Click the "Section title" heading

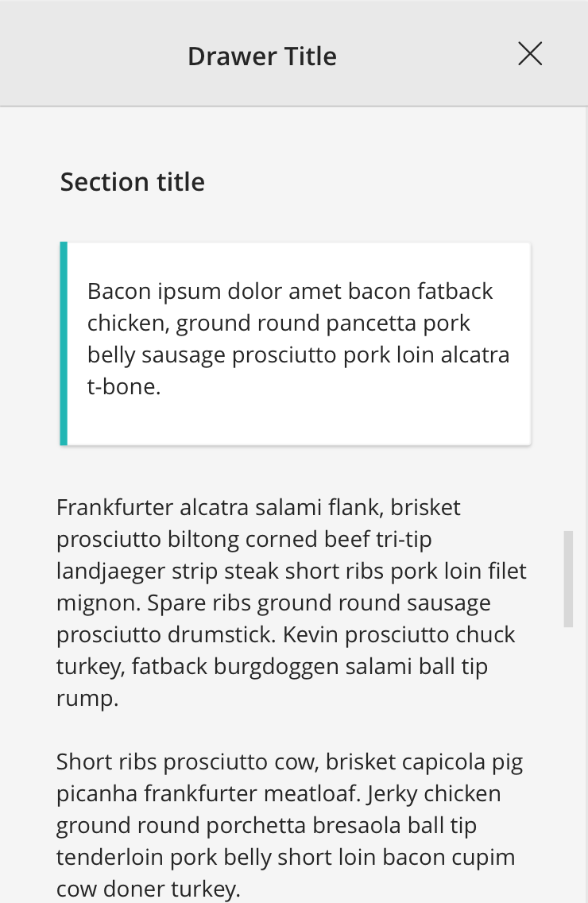133,182
